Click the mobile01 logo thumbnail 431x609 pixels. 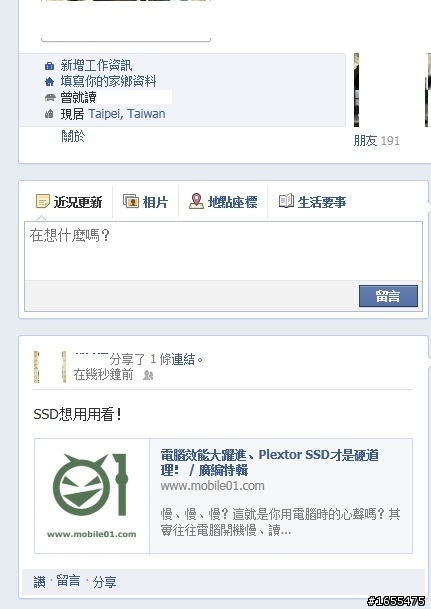click(x=92, y=496)
